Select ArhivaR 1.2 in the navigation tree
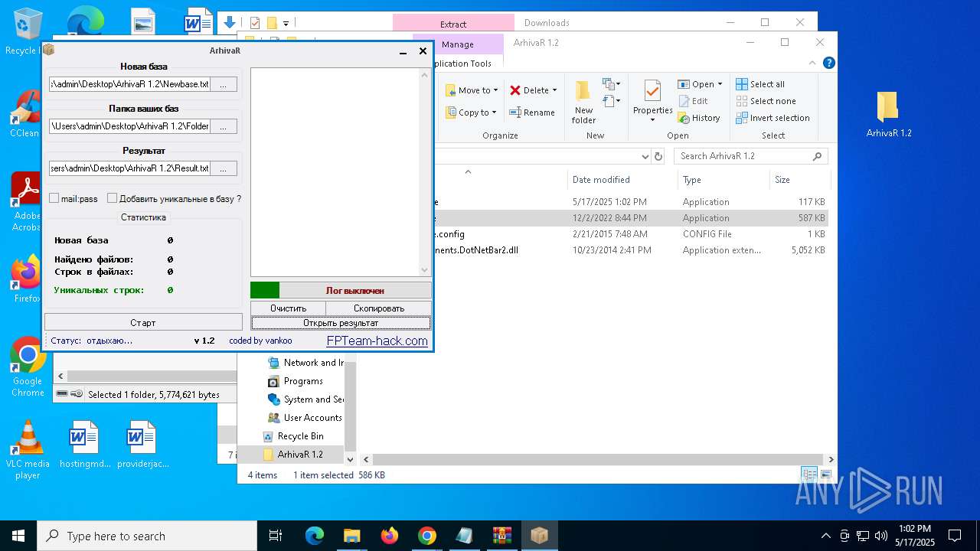 tap(300, 455)
